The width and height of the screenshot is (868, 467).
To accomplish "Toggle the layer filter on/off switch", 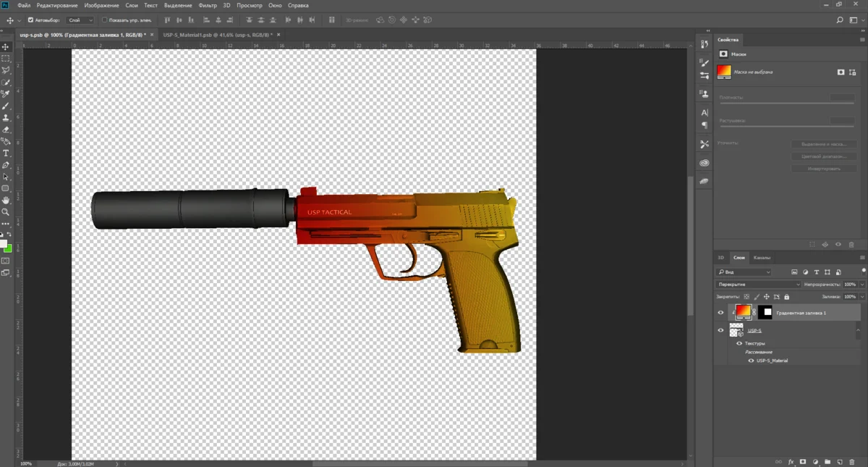I will (x=864, y=270).
